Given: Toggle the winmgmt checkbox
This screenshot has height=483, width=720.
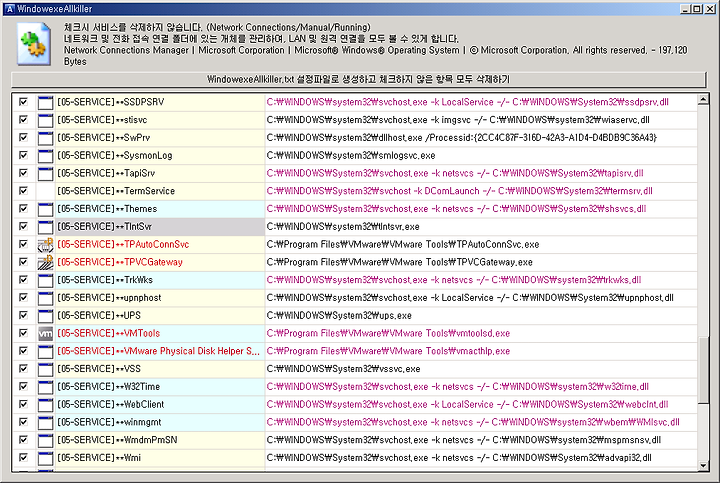Looking at the screenshot, I should point(23,422).
